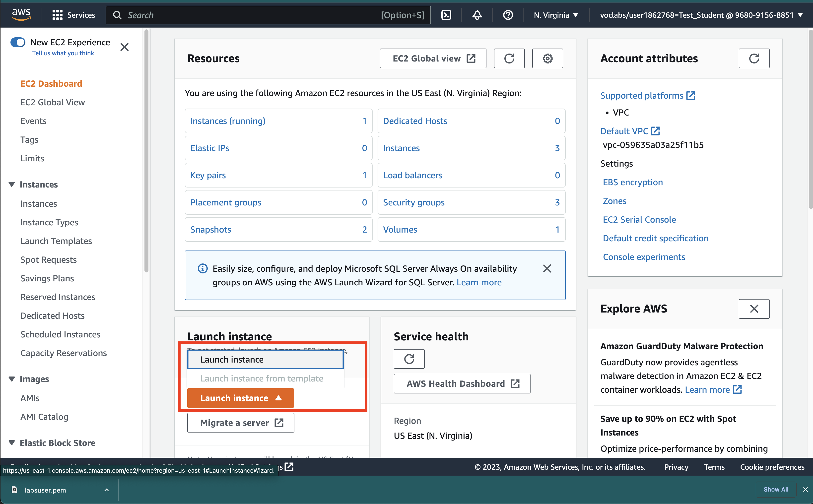813x504 pixels.
Task: Choose Launch instance from the dropdown menu
Action: [265, 359]
